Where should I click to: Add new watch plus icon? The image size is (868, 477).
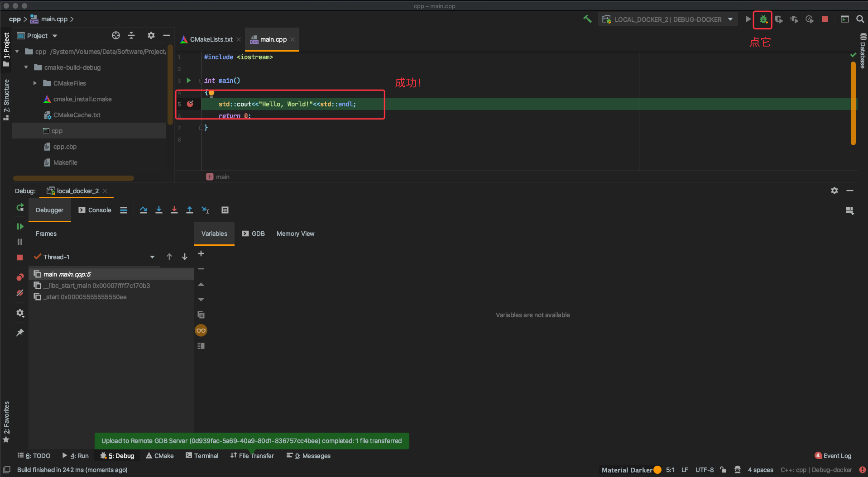(201, 253)
